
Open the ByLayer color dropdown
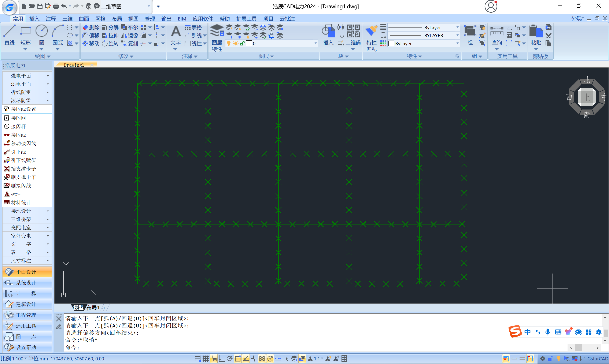[457, 43]
